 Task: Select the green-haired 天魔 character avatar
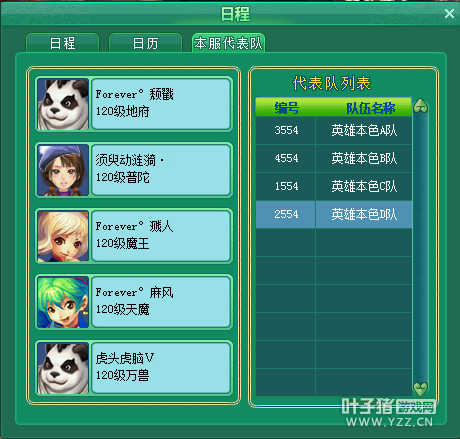tap(63, 302)
